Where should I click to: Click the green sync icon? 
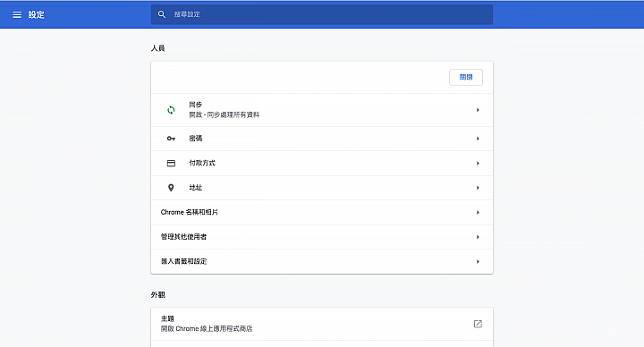pos(171,110)
